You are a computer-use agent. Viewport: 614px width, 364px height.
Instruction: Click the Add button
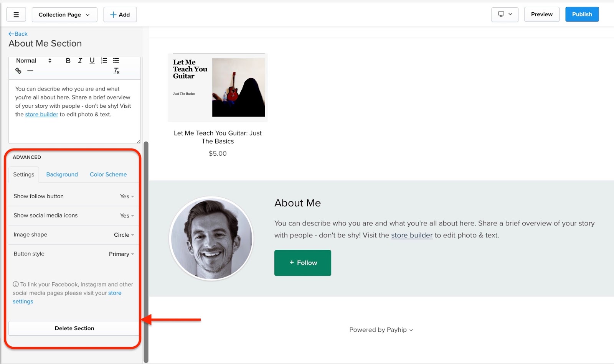point(120,15)
